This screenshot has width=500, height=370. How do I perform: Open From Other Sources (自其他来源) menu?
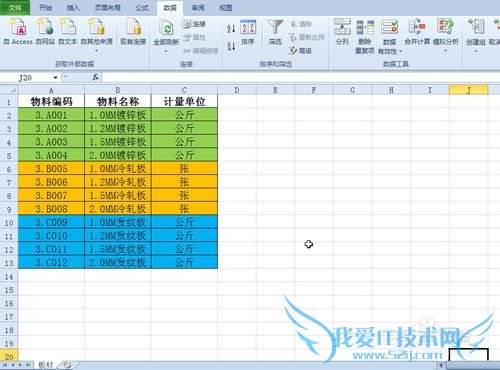pyautogui.click(x=97, y=35)
